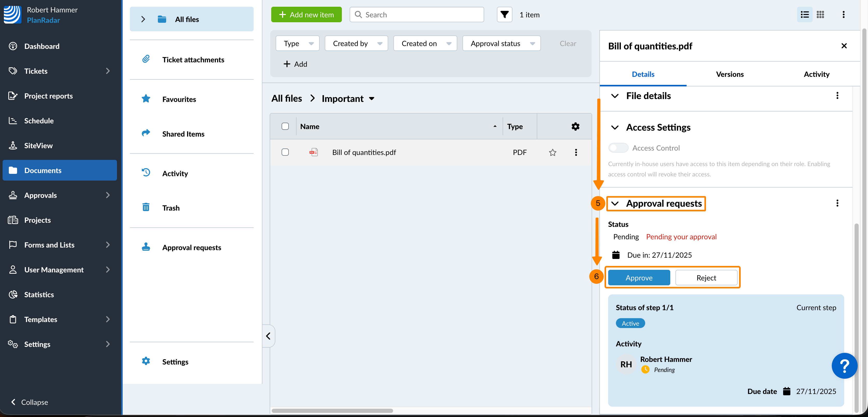Open SiteView from the sidebar
Viewport: 868px width, 417px height.
(x=38, y=146)
